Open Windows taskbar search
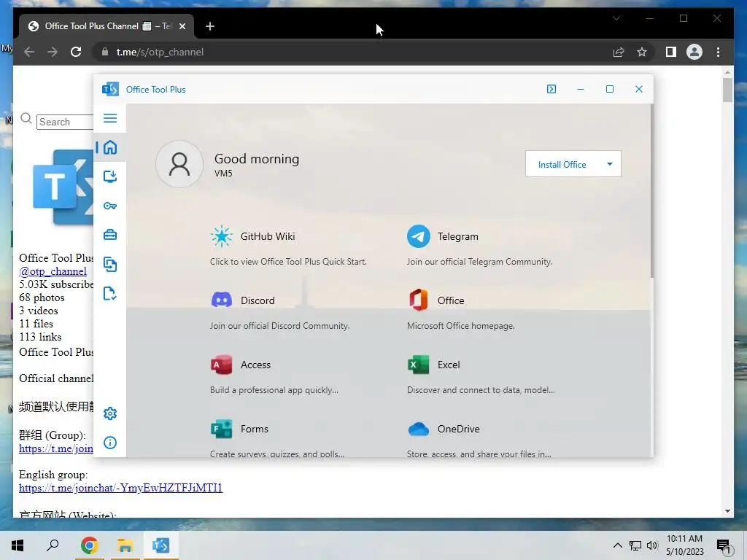 53,545
